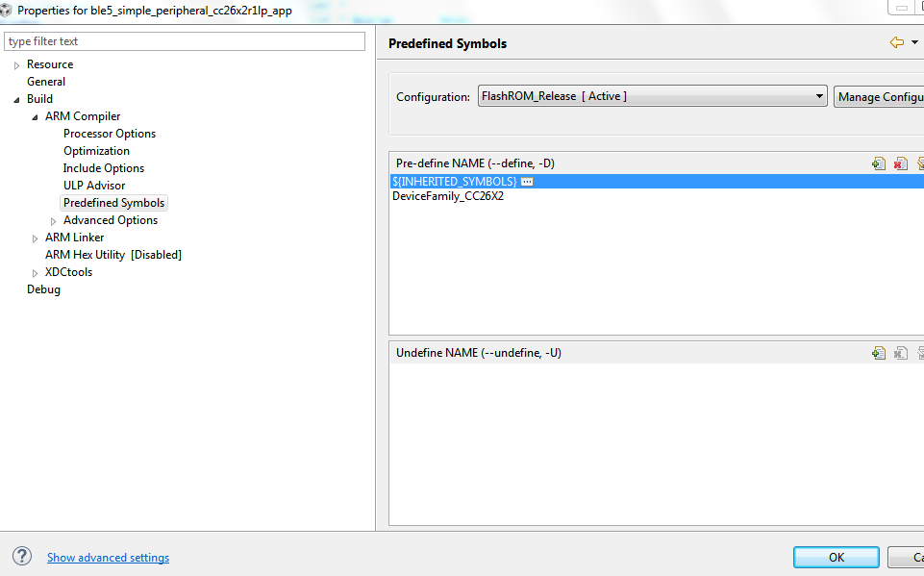The width and height of the screenshot is (924, 576).
Task: Delete the selected pre-define symbol
Action: coord(900,163)
